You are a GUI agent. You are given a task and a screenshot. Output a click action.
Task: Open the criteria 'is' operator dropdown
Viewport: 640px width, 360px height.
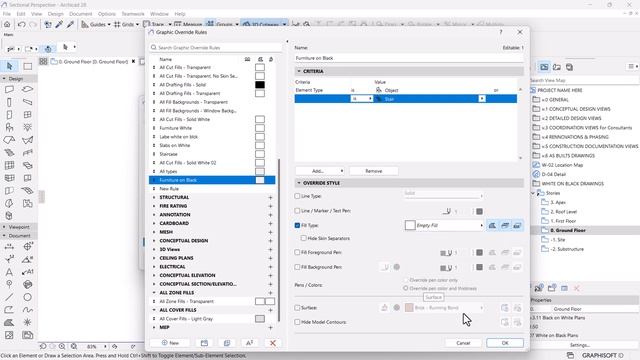tap(362, 99)
